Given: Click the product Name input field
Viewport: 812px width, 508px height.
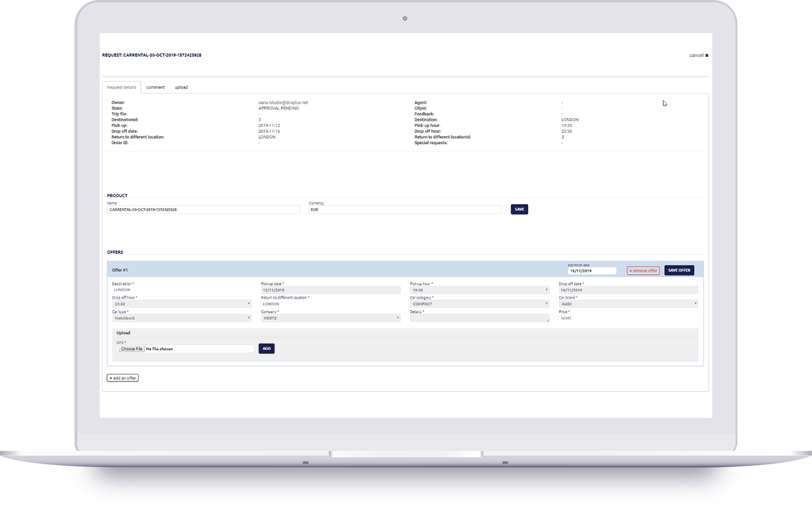Looking at the screenshot, I should tap(203, 210).
